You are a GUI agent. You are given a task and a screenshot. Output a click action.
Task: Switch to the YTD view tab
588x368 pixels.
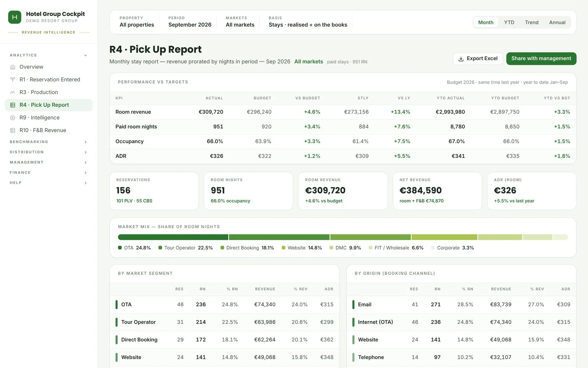pos(509,22)
